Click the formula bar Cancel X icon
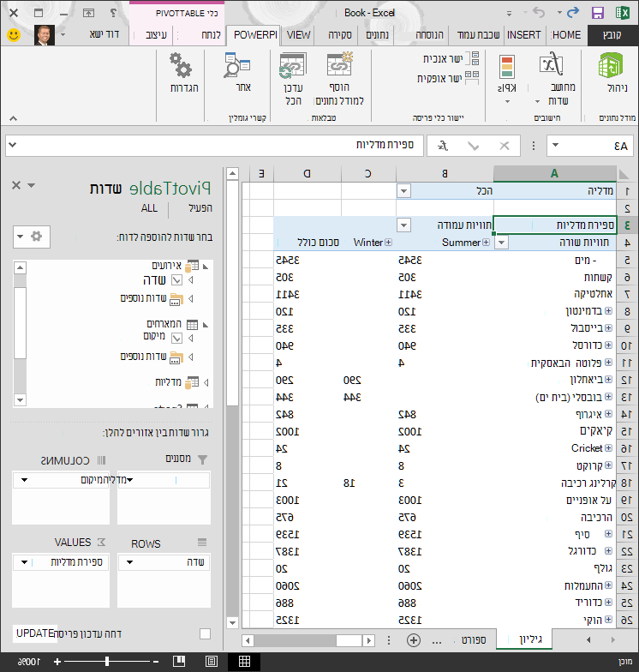Viewport: 639px width, 672px height. (505, 146)
